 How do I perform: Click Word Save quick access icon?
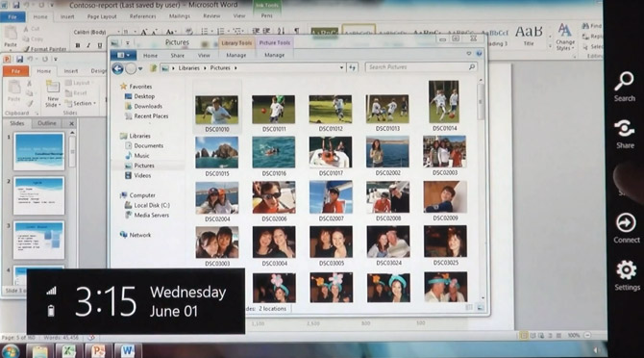point(16,6)
